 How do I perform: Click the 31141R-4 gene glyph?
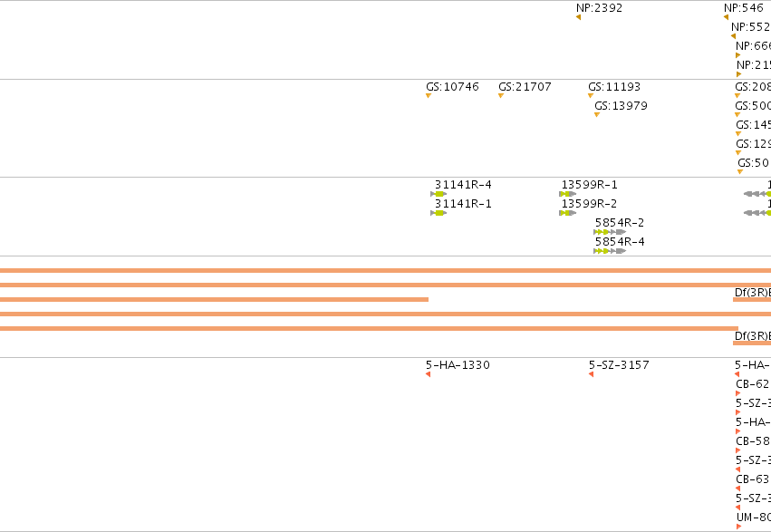(x=439, y=194)
